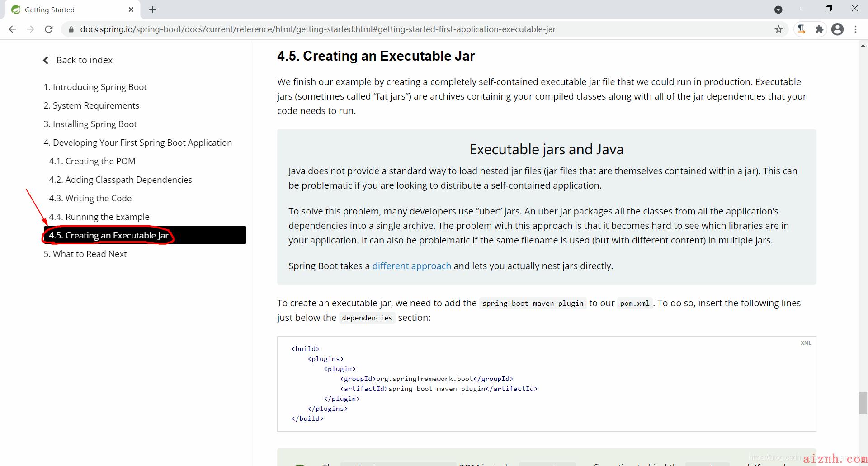
Task: Open 4.1. Creating the POM
Action: coord(92,161)
